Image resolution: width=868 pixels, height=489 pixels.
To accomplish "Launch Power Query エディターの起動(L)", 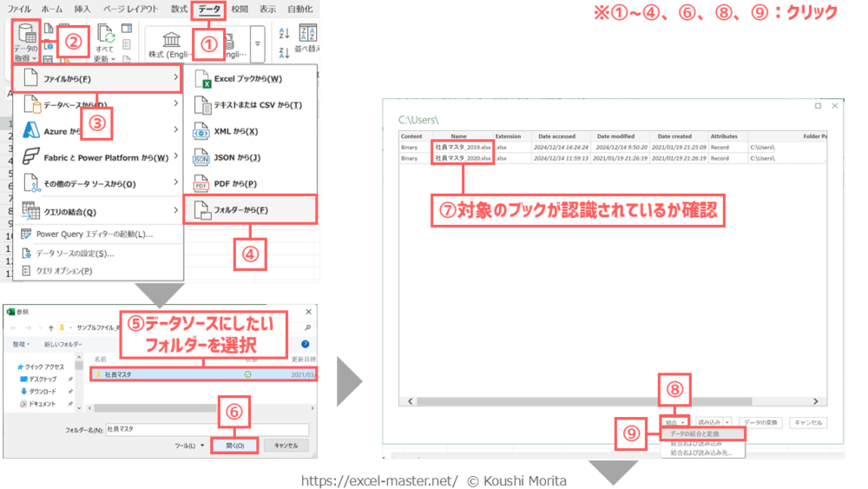I will click(x=94, y=235).
